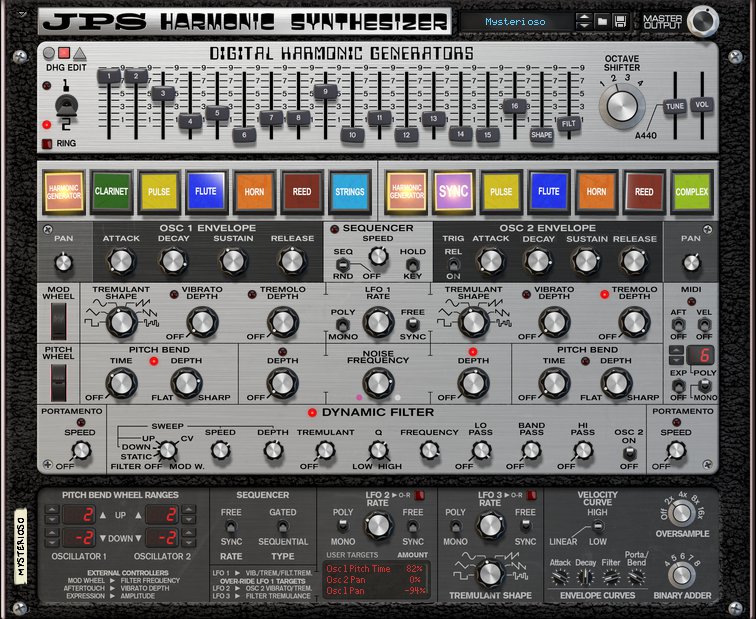The height and width of the screenshot is (619, 756).
Task: Click the FILT slider cap
Action: pyautogui.click(x=569, y=123)
